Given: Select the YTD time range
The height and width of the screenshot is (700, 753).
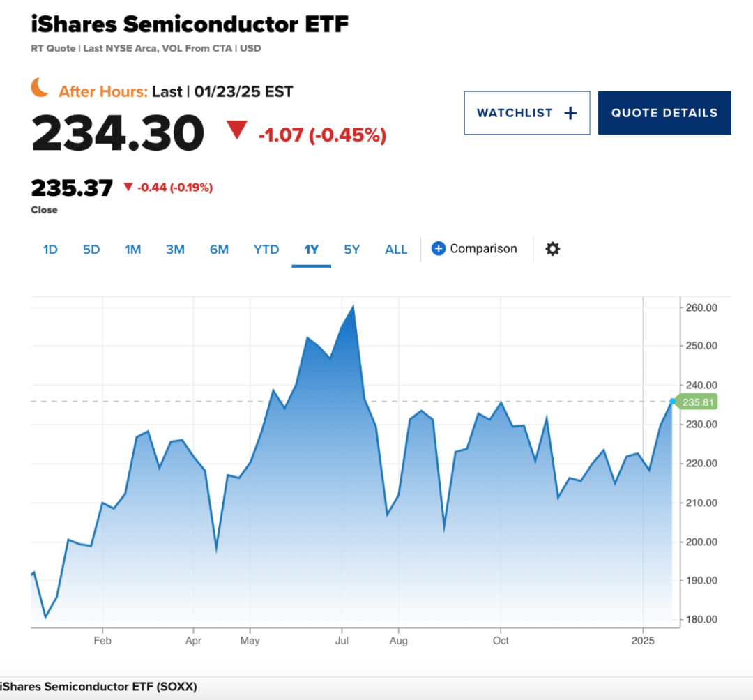Looking at the screenshot, I should 266,249.
